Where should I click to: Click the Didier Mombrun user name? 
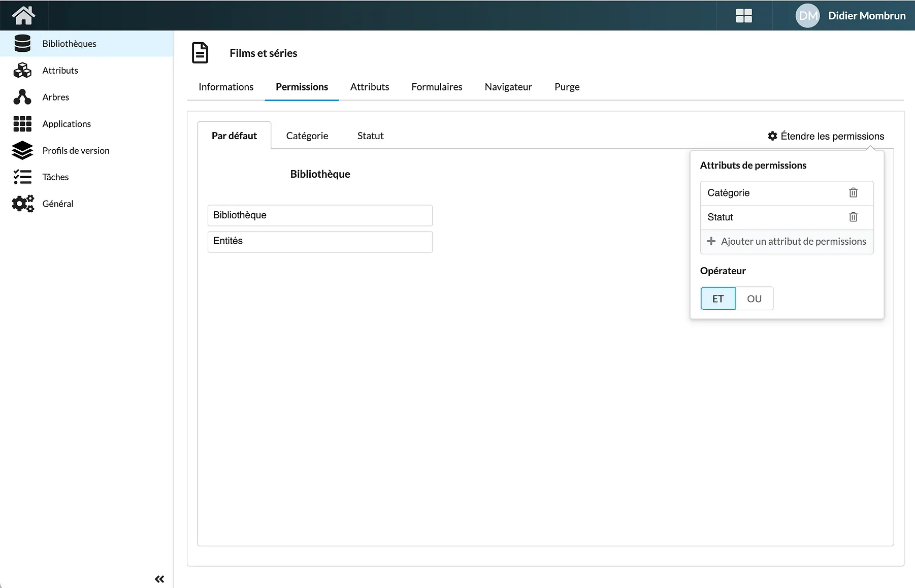pyautogui.click(x=866, y=16)
